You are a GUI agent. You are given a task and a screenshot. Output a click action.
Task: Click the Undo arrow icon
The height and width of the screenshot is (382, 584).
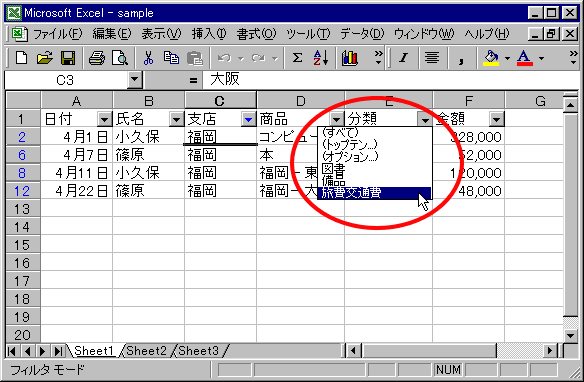[224, 58]
